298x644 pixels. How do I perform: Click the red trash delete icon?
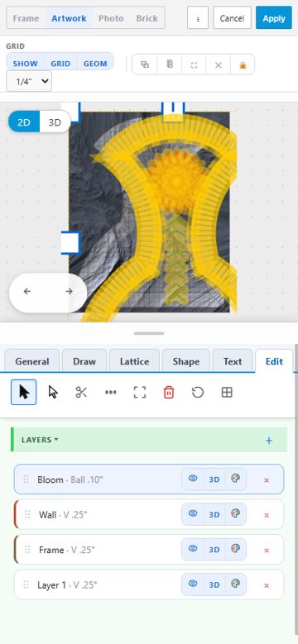point(169,392)
